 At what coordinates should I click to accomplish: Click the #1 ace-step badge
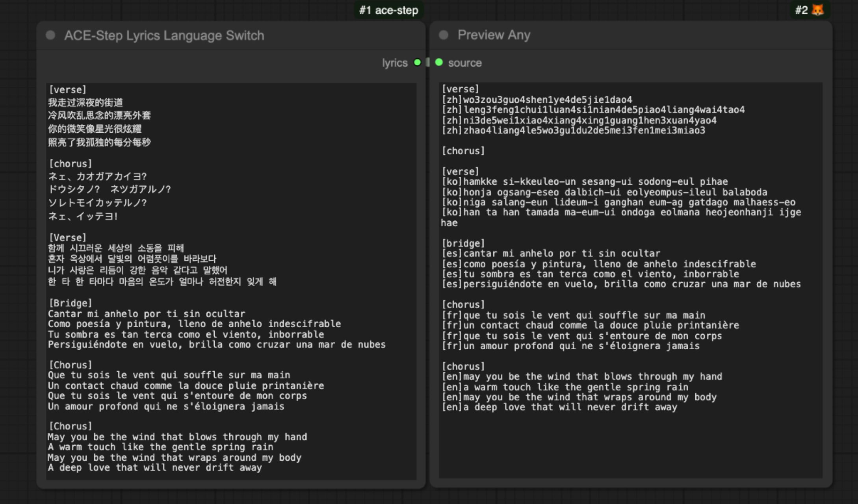(x=389, y=10)
